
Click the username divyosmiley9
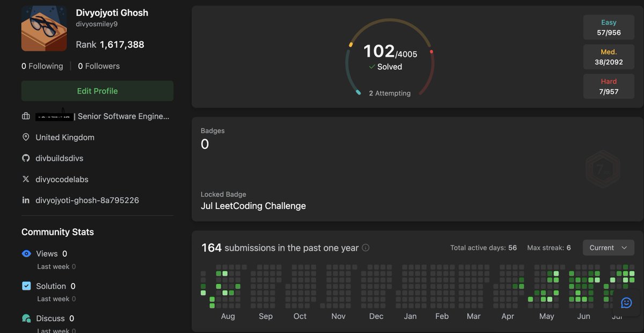(x=97, y=24)
